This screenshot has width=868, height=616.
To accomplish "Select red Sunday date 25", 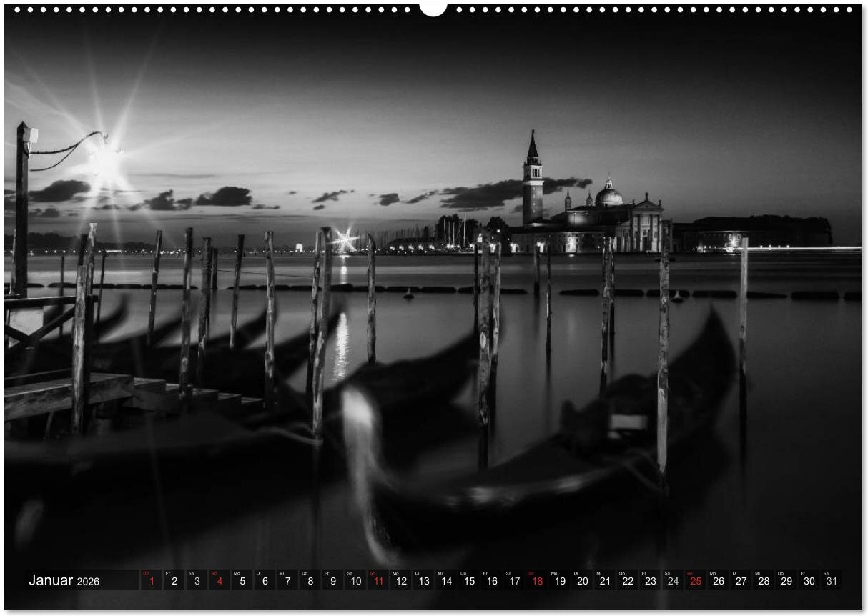I will coord(695,581).
